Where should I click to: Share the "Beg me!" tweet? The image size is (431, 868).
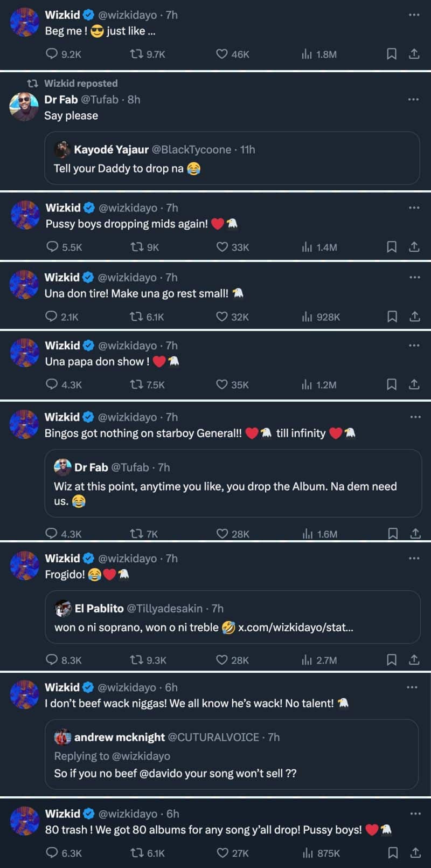click(x=414, y=54)
